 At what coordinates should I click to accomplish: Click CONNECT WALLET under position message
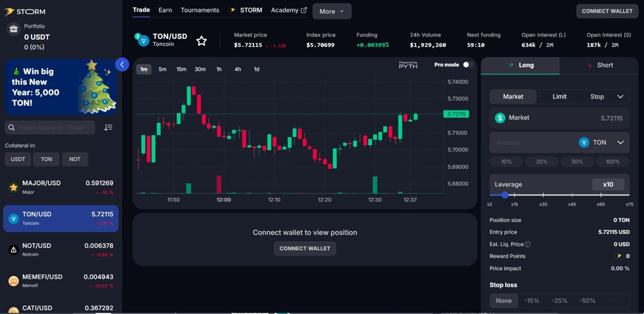pyautogui.click(x=305, y=249)
